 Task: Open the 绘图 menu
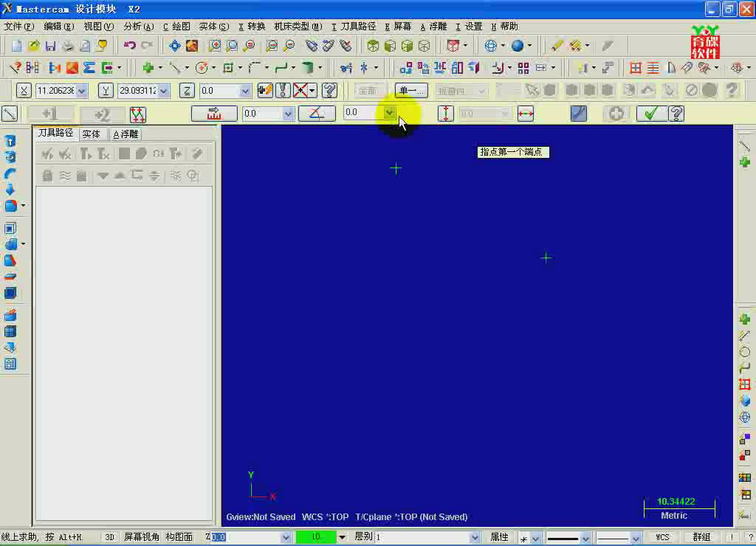(176, 27)
